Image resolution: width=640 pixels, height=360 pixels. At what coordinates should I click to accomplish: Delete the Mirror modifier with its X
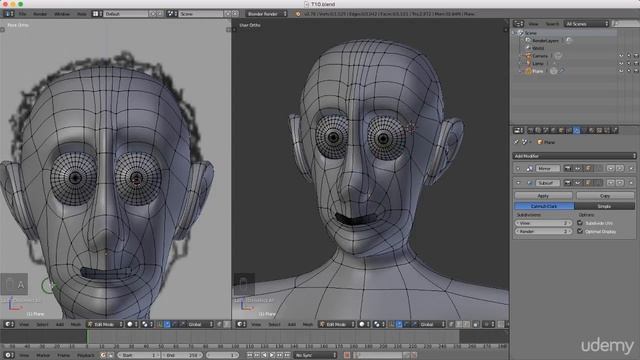[x=631, y=168]
